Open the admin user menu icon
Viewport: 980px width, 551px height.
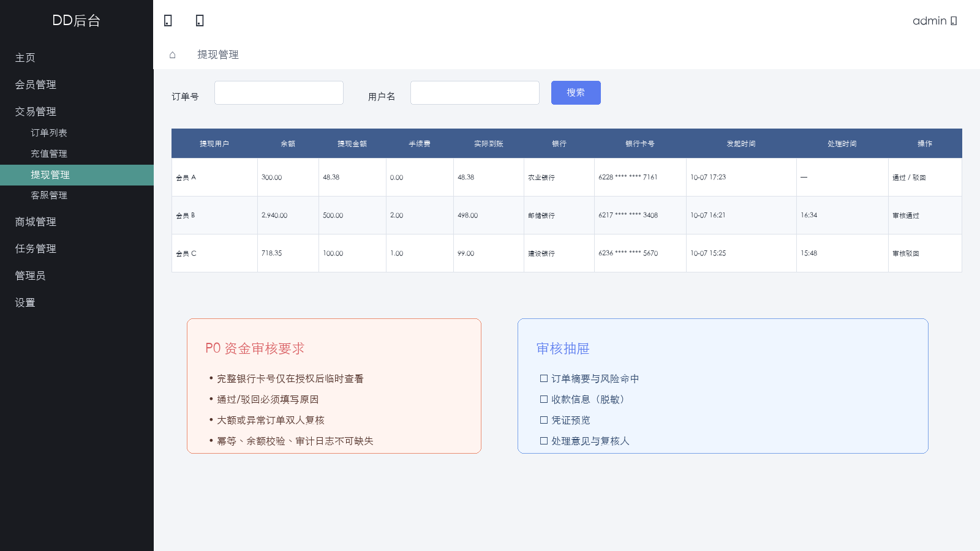pos(954,21)
